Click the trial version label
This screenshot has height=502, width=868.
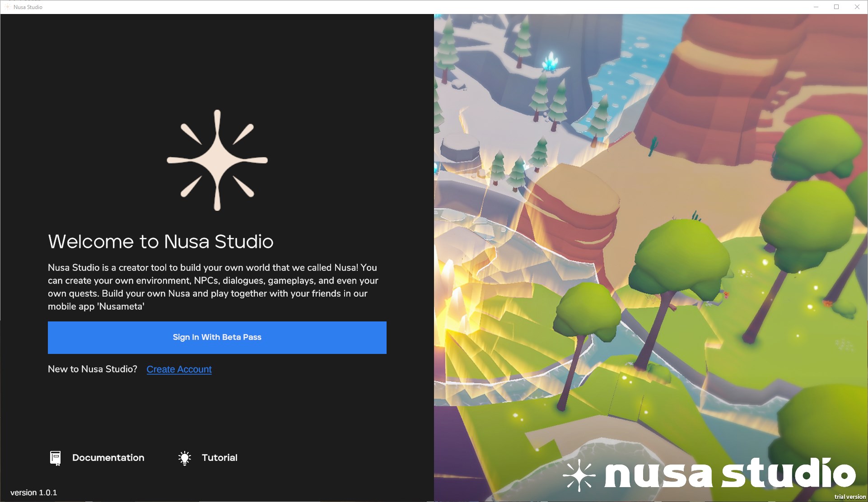point(850,497)
